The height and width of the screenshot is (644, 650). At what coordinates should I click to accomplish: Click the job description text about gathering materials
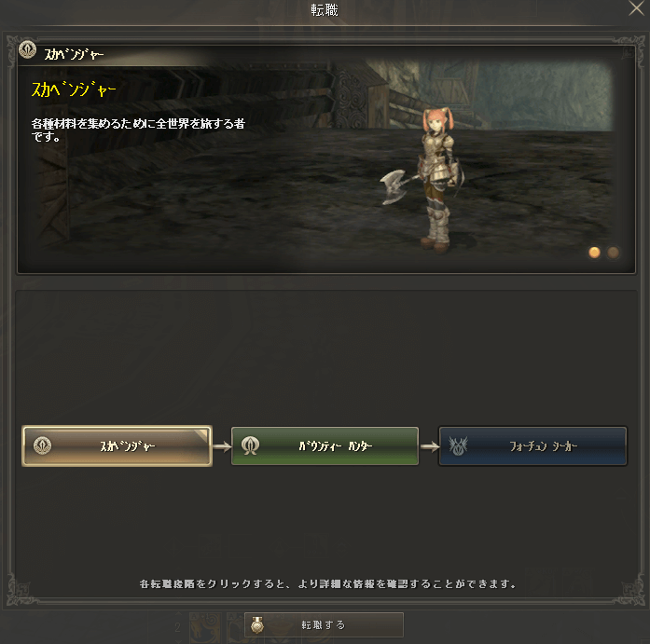pos(138,130)
